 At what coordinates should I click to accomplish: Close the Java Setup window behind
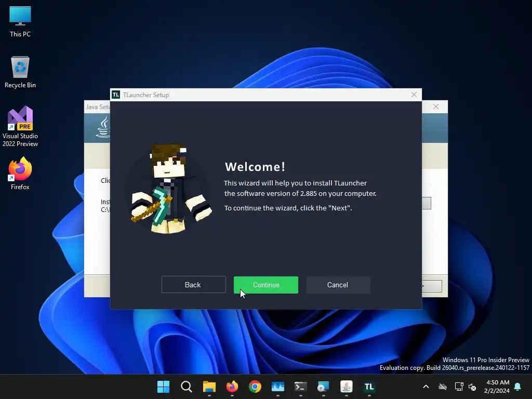pyautogui.click(x=436, y=107)
